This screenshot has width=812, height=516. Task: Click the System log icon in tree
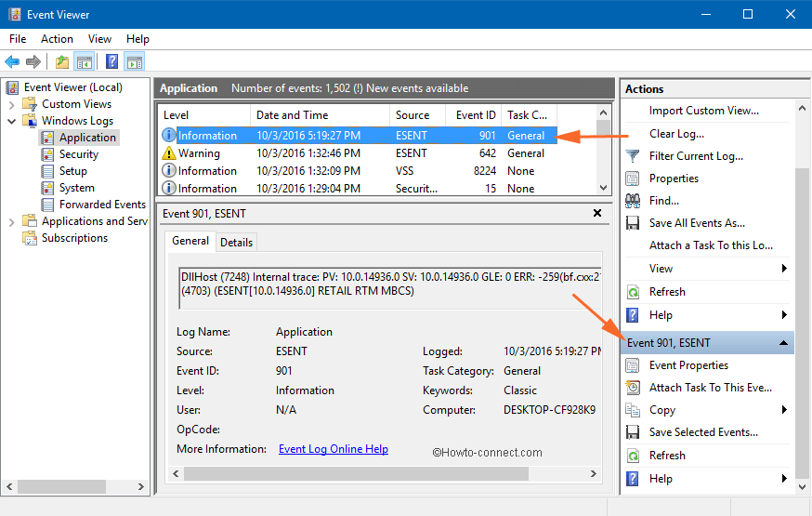point(47,188)
